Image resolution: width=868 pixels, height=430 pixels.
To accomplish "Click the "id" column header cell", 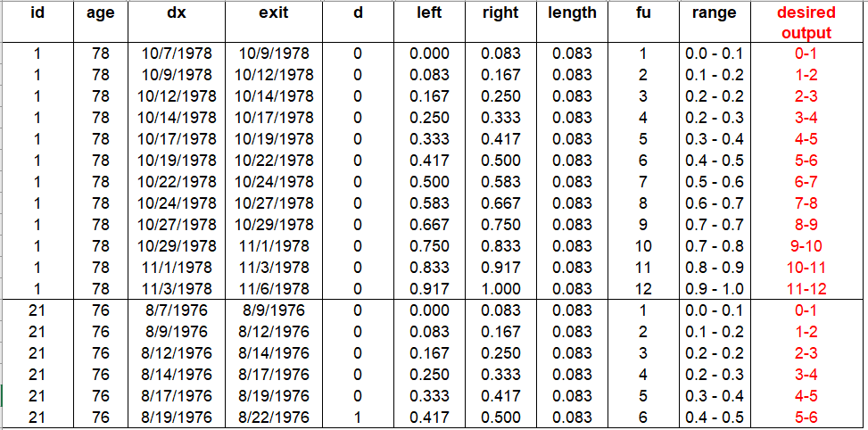I will [37, 13].
